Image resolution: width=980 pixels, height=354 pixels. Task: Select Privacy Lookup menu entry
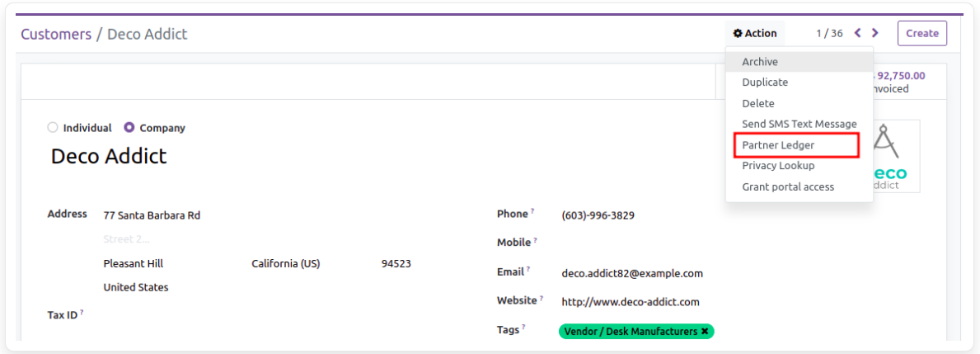coord(778,166)
